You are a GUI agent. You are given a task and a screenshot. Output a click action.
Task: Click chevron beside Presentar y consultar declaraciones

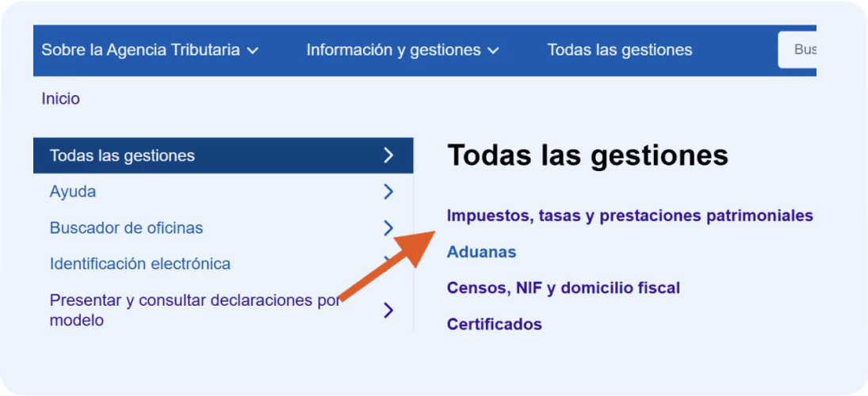click(388, 310)
